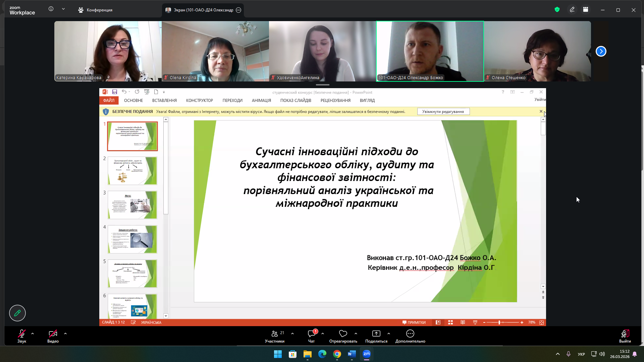Switch to slide sorter view icon

[450, 322]
